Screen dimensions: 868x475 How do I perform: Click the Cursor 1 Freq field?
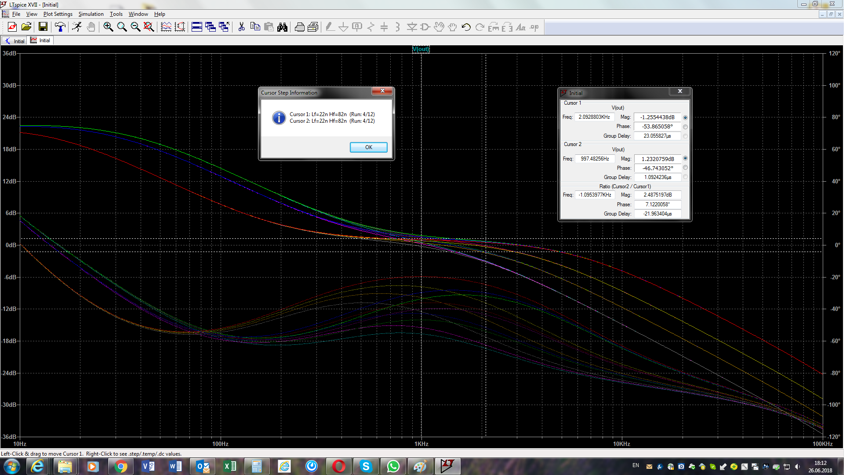coord(594,117)
